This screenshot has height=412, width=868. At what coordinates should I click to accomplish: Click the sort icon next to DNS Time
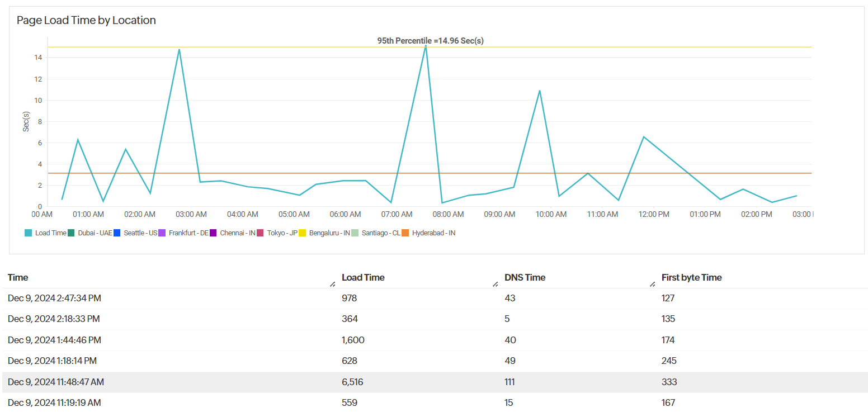click(x=496, y=283)
